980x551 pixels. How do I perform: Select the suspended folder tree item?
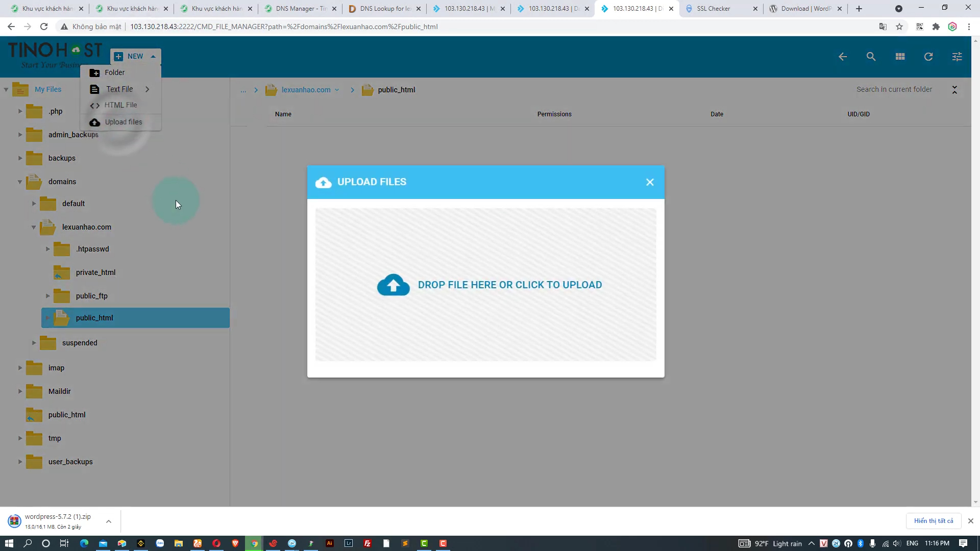80,342
